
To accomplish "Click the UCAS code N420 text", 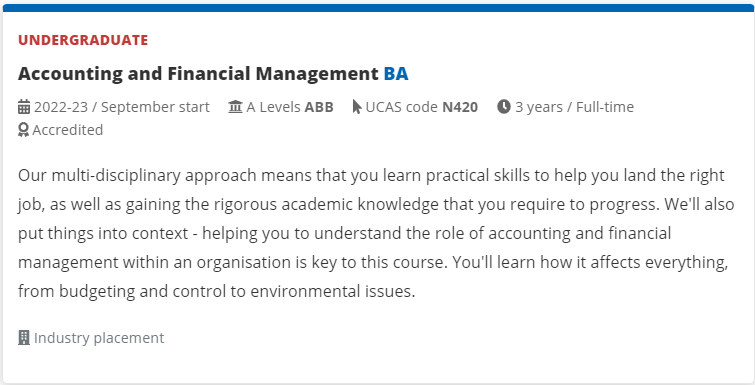I will [421, 107].
